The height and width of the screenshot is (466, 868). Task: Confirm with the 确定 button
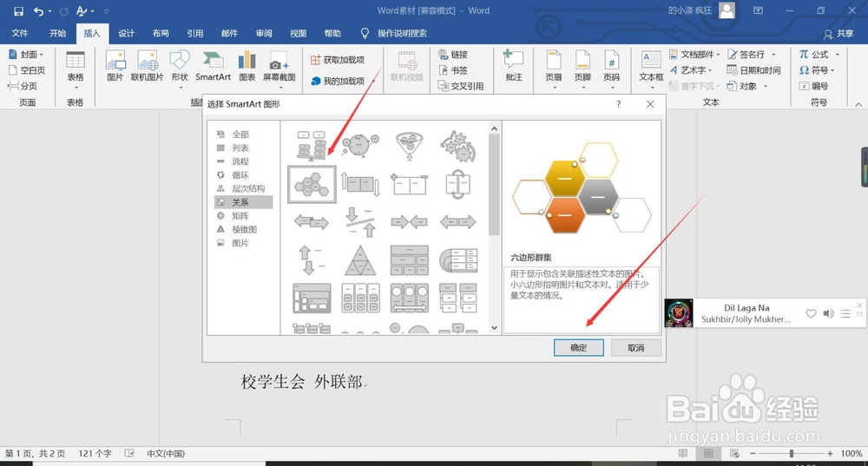578,348
